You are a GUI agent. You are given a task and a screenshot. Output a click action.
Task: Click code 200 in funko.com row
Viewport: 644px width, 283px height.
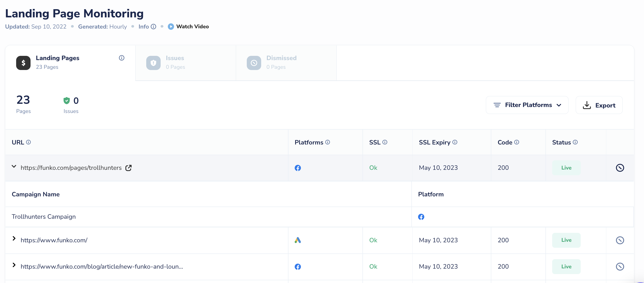pos(503,240)
